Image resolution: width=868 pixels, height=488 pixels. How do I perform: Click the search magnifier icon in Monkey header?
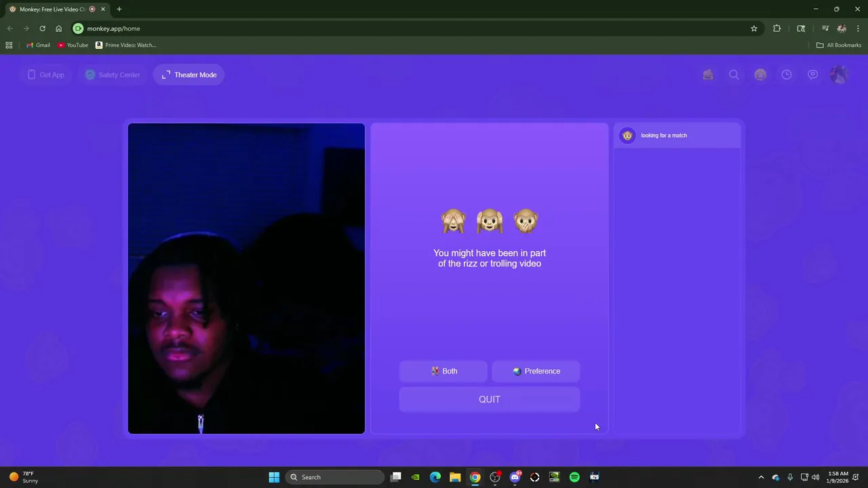pyautogui.click(x=734, y=75)
